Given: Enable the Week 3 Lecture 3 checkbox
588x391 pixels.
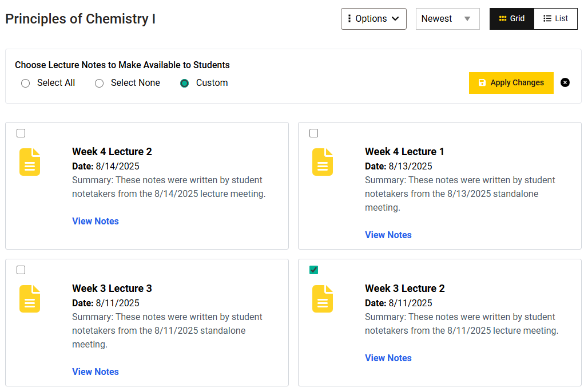Looking at the screenshot, I should [21, 270].
